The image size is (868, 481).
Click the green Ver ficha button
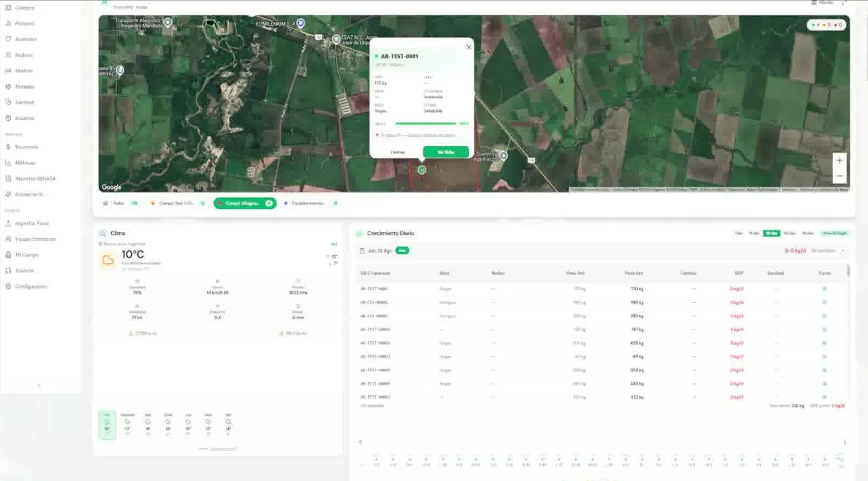446,152
